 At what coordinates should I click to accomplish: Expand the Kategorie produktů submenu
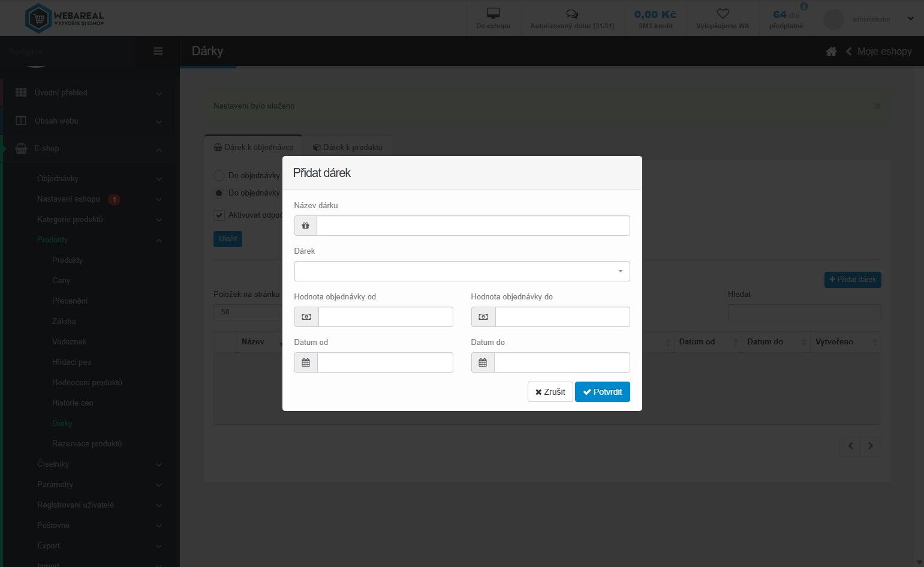[x=159, y=220]
